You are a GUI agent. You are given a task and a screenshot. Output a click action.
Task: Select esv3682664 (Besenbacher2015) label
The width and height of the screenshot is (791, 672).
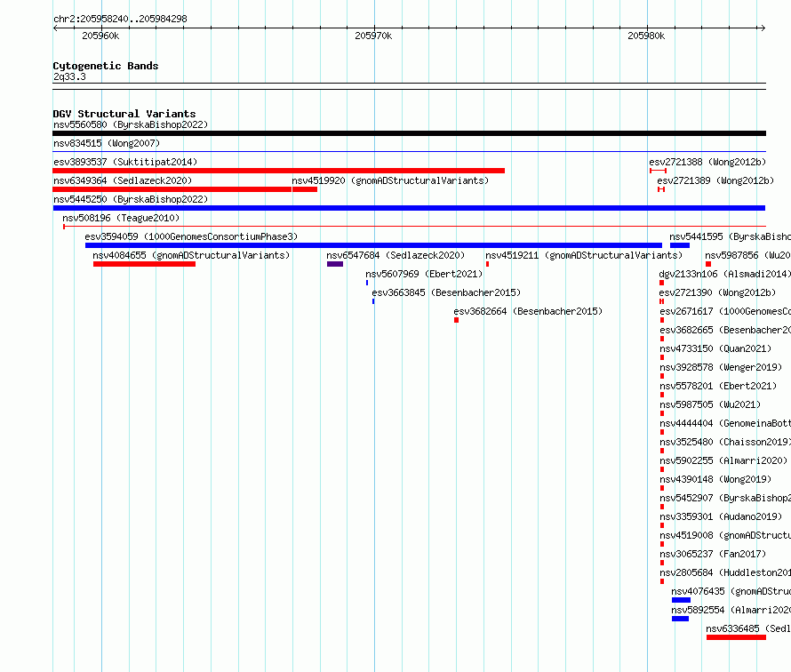pos(528,311)
